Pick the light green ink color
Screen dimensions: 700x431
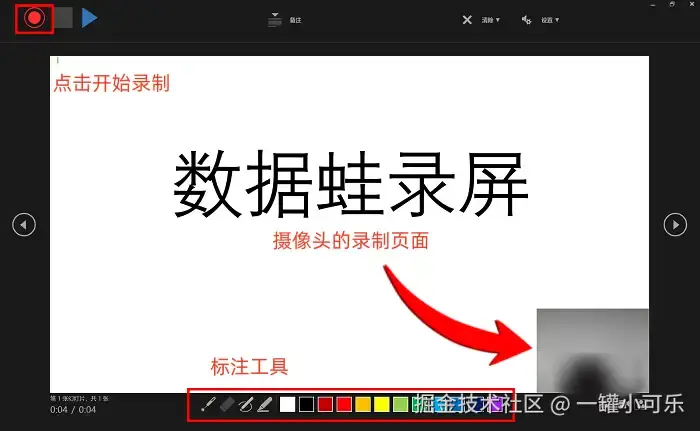pyautogui.click(x=400, y=405)
